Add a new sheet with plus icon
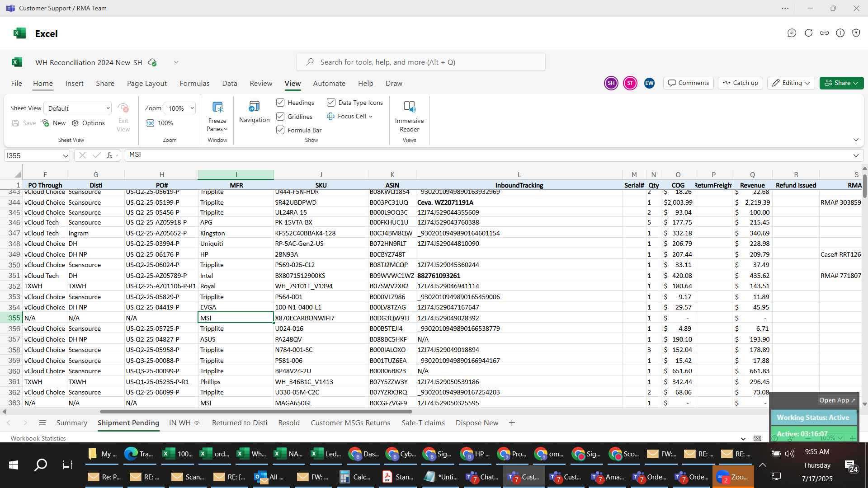868x488 pixels. click(x=512, y=423)
